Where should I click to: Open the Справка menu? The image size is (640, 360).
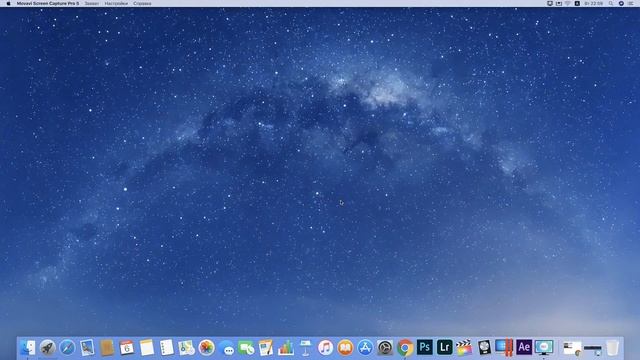pos(142,3)
